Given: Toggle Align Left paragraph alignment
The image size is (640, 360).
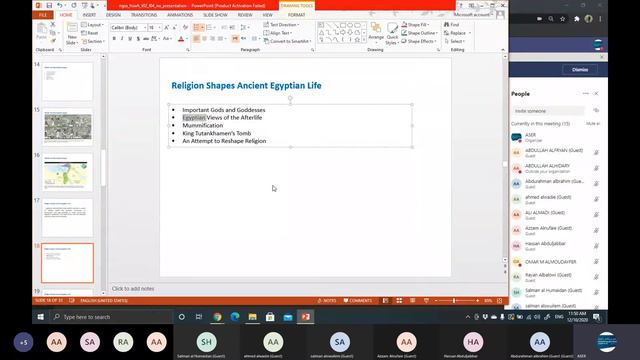Looking at the screenshot, I should point(196,38).
